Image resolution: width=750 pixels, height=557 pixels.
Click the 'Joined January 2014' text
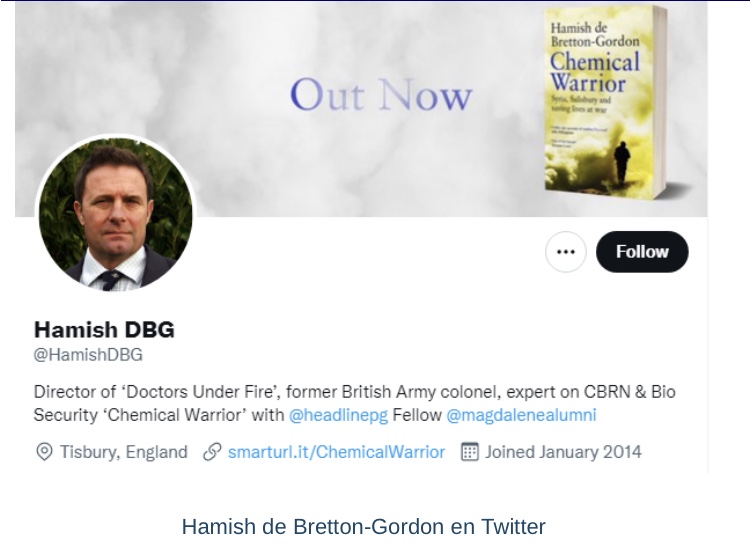(x=563, y=452)
